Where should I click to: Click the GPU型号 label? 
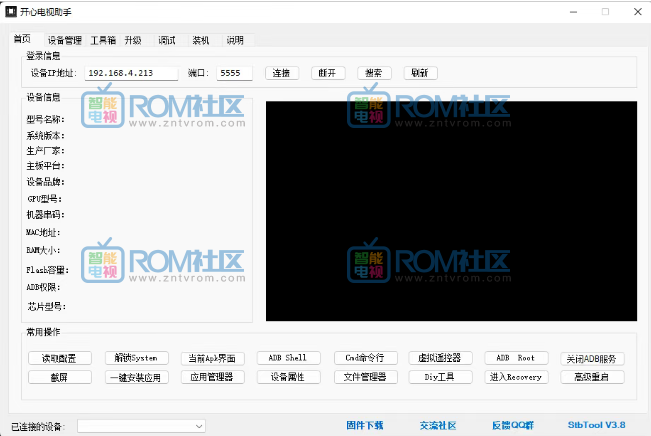(x=45, y=199)
